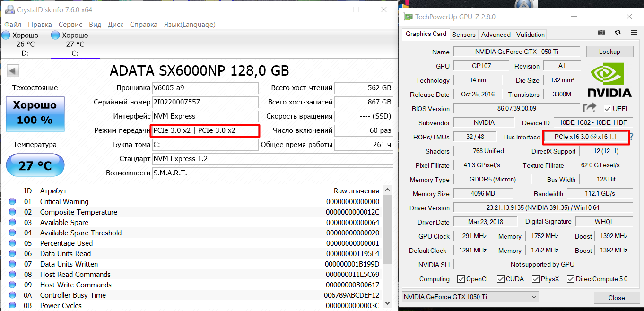Open the Сервис menu
The height and width of the screenshot is (311, 644).
[70, 25]
